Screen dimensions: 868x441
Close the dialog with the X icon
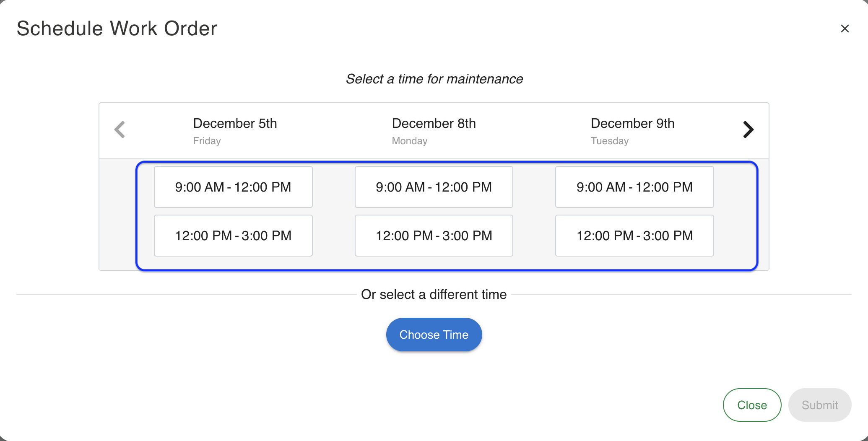click(x=845, y=29)
